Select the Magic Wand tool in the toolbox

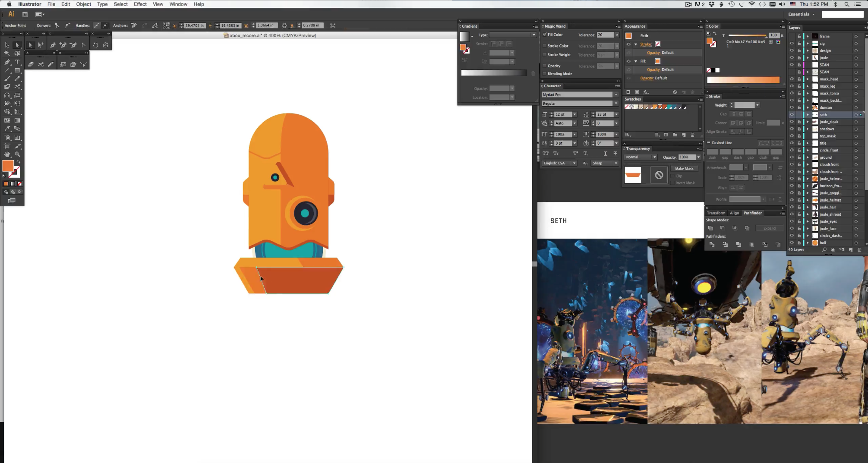7,54
